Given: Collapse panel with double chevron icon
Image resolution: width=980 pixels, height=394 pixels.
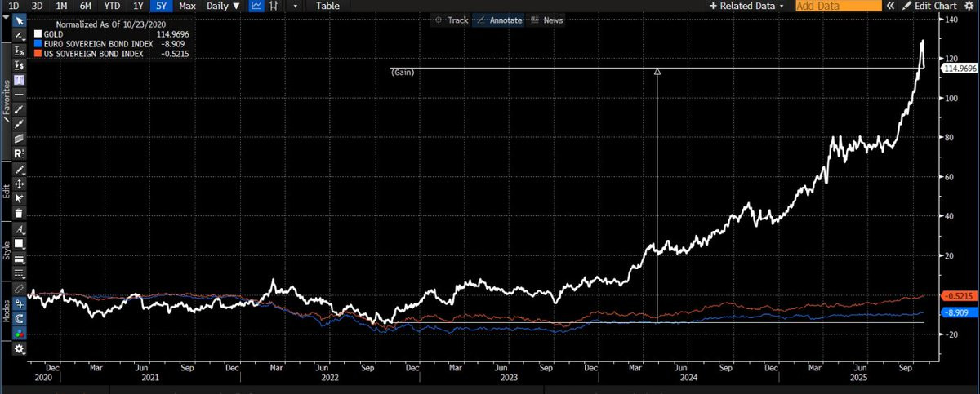Looking at the screenshot, I should coord(890,6).
